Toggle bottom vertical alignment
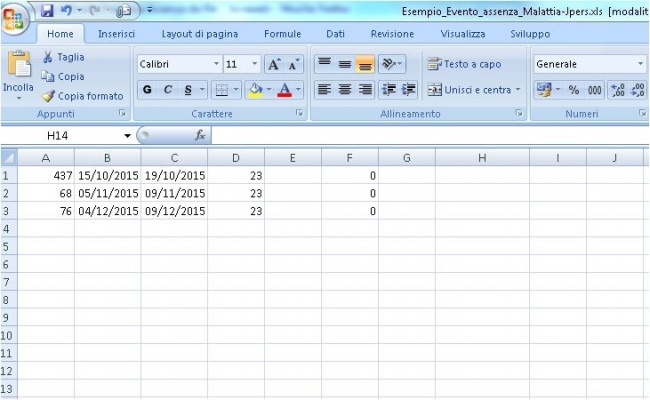Image resolution: width=650 pixels, height=400 pixels. 365,64
